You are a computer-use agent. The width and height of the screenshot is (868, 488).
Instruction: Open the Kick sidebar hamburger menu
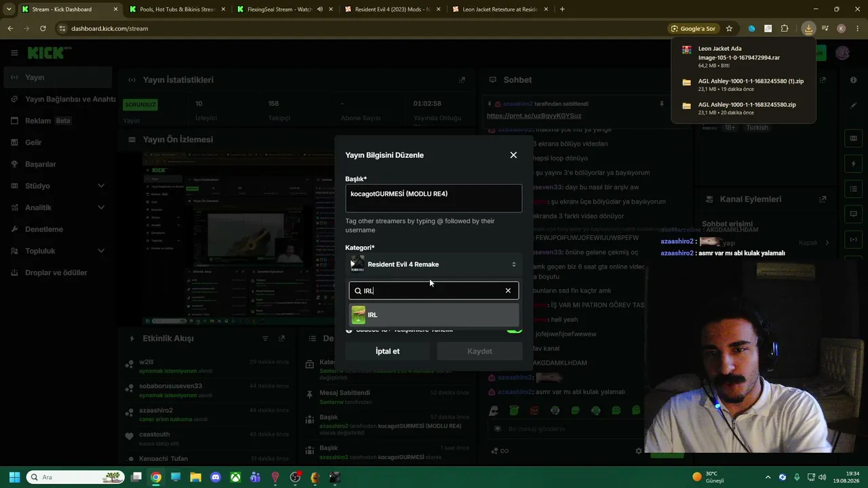[14, 53]
